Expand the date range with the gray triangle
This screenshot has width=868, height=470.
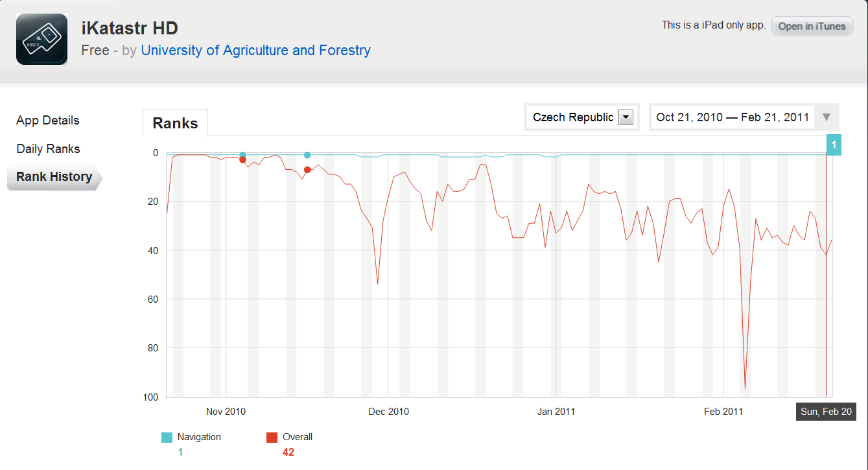point(827,117)
